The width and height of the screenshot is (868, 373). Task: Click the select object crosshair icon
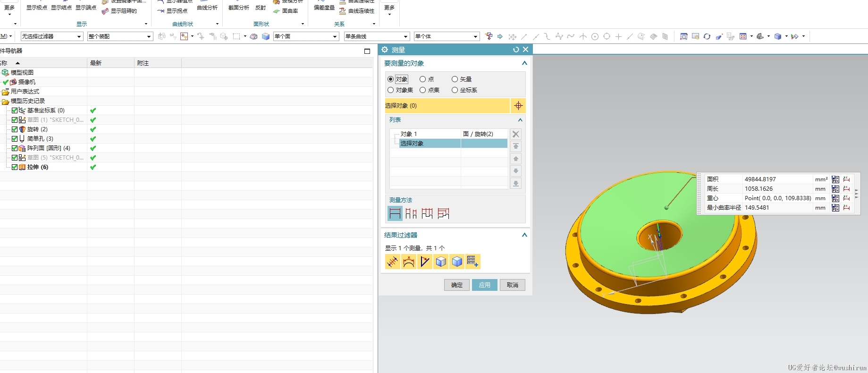coord(518,106)
